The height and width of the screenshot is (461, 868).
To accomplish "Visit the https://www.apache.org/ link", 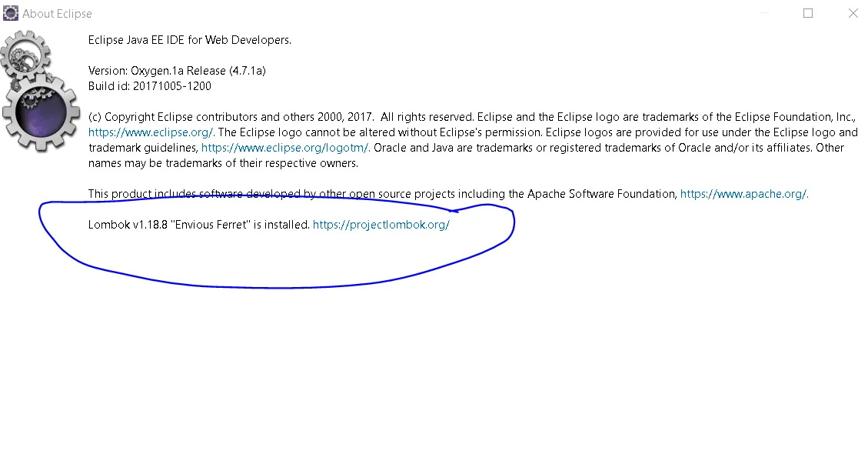I will pos(744,194).
